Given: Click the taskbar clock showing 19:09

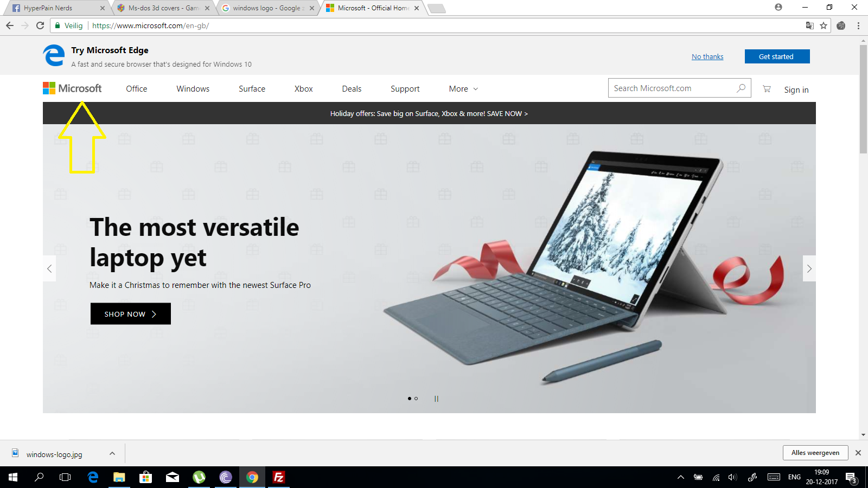Looking at the screenshot, I should (x=821, y=477).
